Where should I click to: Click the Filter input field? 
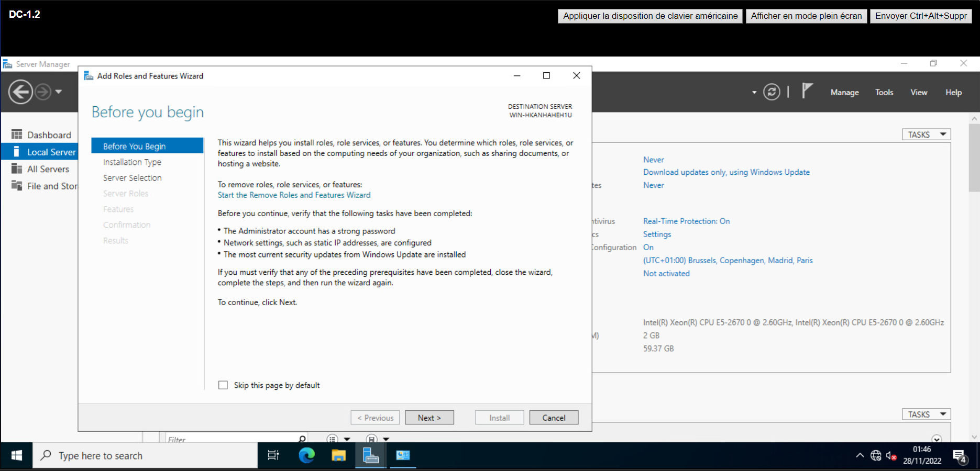click(x=230, y=439)
